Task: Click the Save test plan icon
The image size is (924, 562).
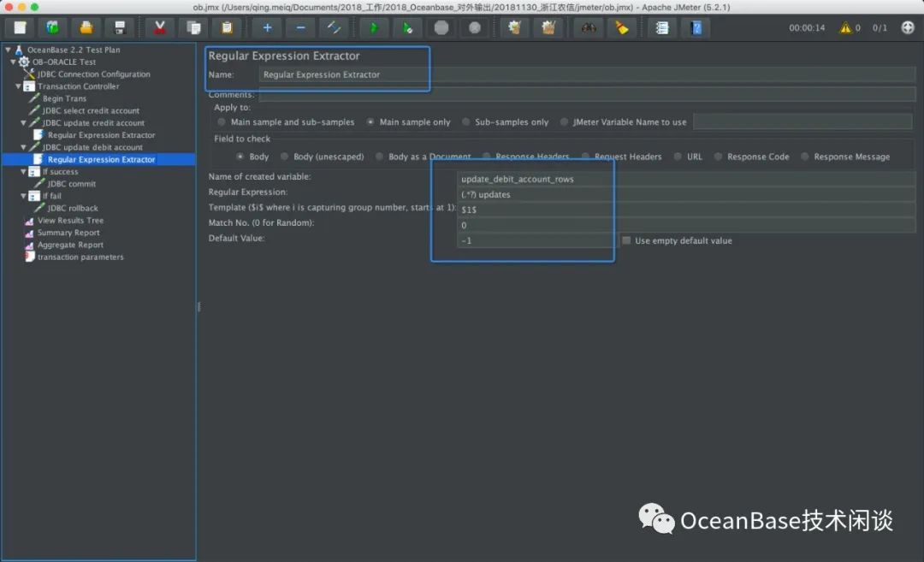Action: [x=120, y=27]
